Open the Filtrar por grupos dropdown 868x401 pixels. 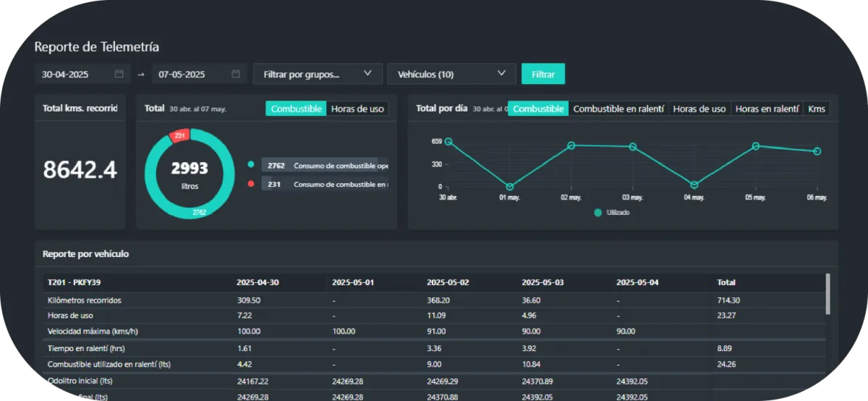coord(318,74)
